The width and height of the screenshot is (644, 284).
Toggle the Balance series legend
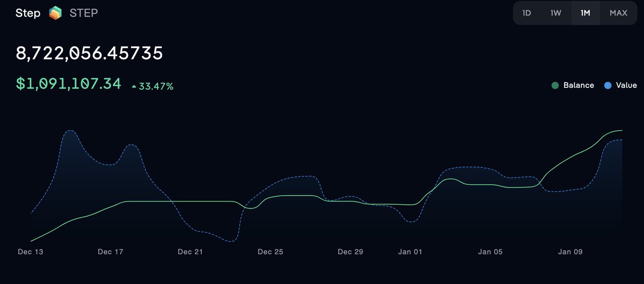(573, 85)
